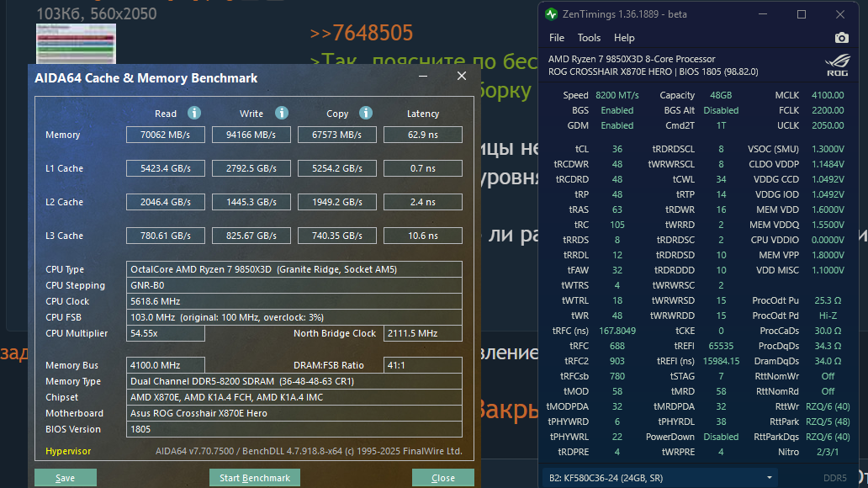Click the Save button in AIDA64
The width and height of the screenshot is (868, 488).
click(x=66, y=478)
